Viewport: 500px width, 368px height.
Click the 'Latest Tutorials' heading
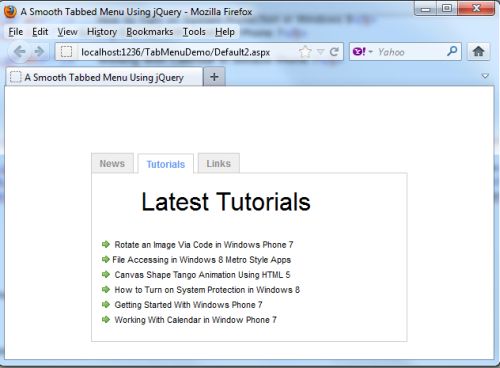[226, 202]
